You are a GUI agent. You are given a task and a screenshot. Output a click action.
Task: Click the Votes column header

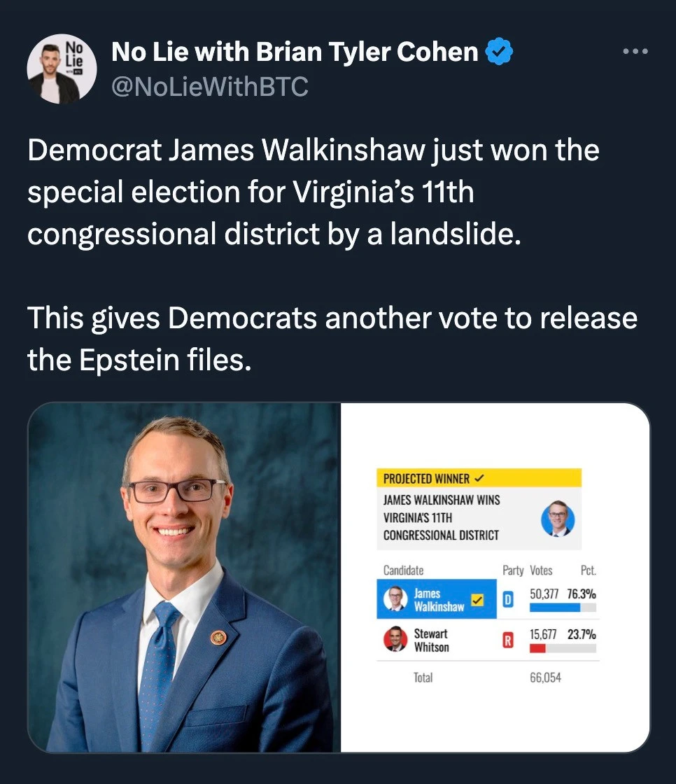541,570
